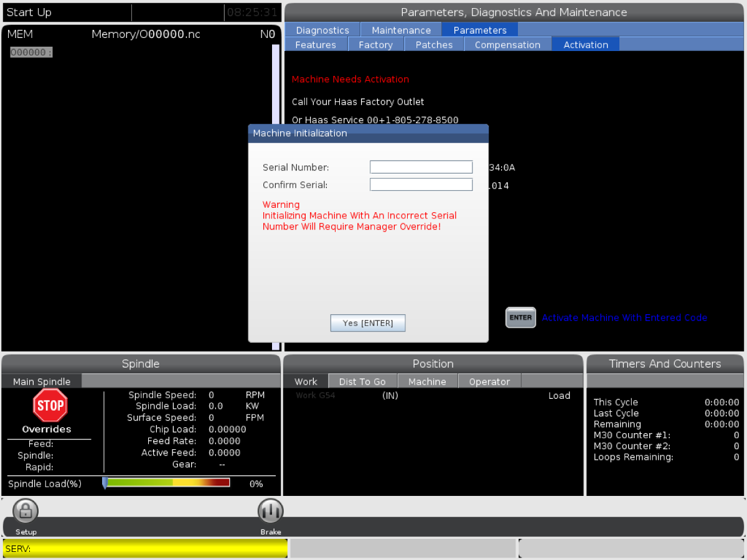Click Activate Machine With Entered Code

pos(624,317)
